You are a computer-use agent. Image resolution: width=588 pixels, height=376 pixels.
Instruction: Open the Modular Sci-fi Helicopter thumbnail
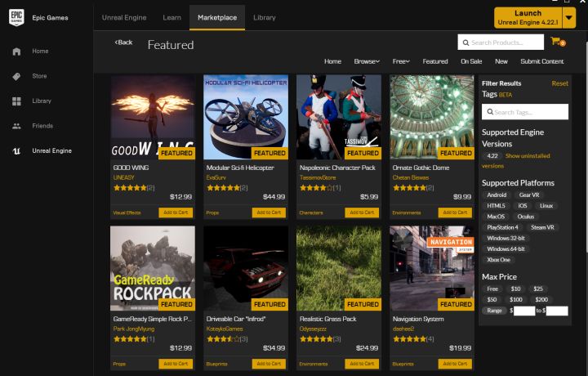[246, 117]
